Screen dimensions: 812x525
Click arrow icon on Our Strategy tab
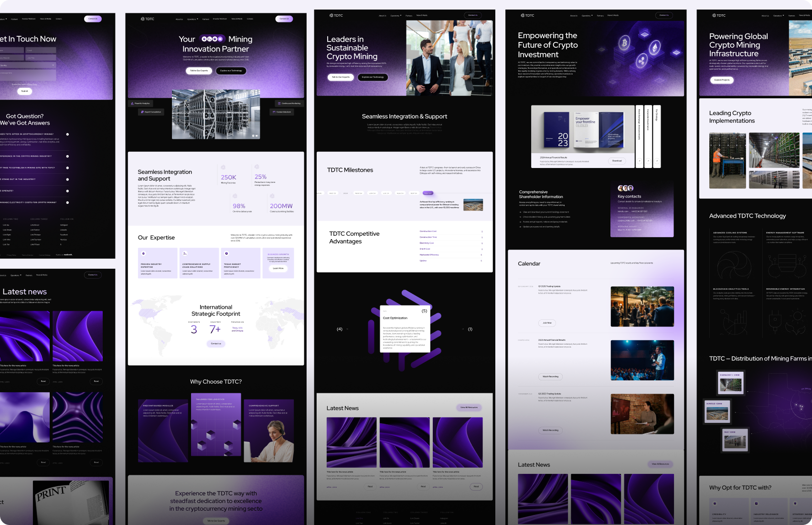point(657,161)
